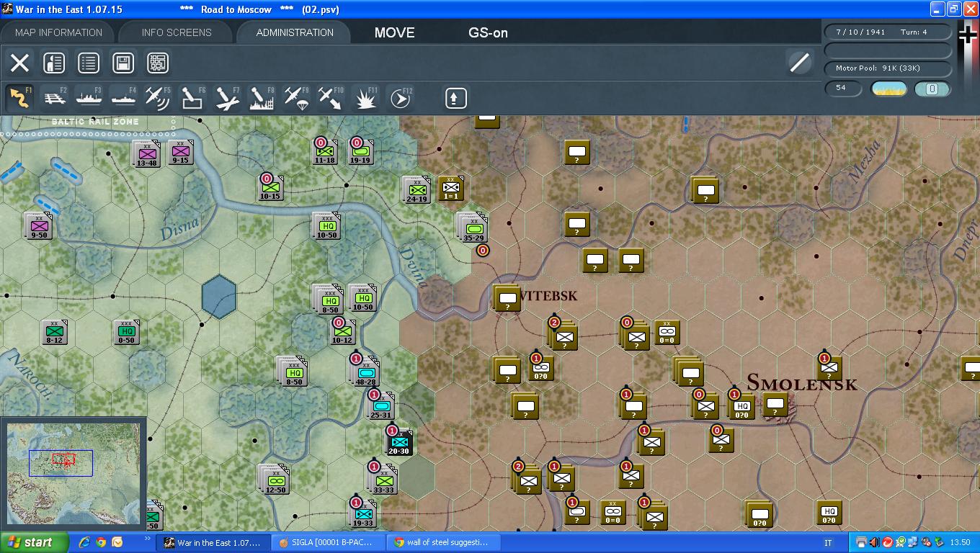980x553 pixels.
Task: Click the up-arrow toolbar icon
Action: 455,98
